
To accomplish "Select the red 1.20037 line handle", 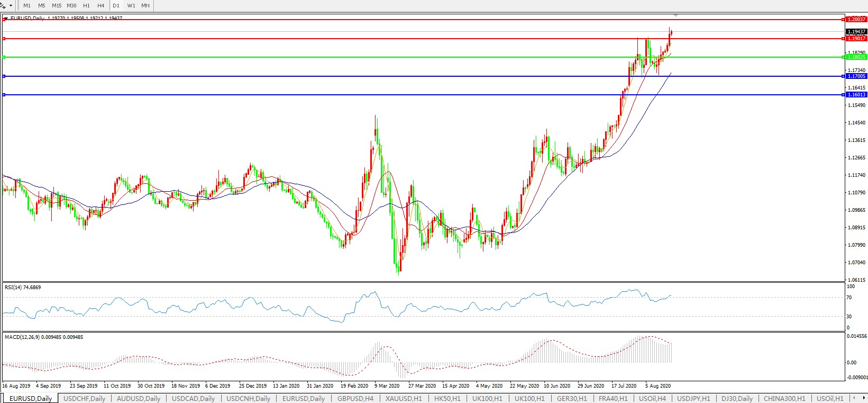I will pos(4,20).
